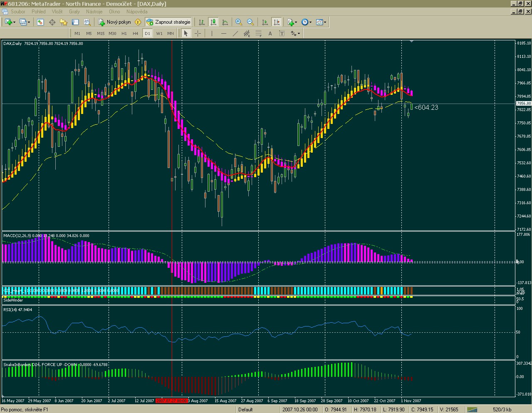
Task: Switch timeframe to H4
Action: point(136,33)
